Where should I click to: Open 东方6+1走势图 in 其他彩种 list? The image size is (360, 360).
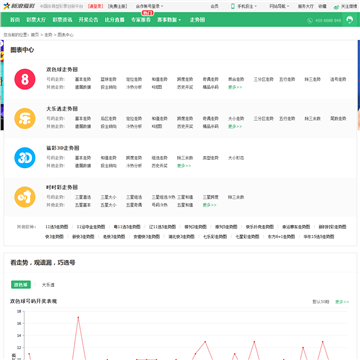pos(281,237)
